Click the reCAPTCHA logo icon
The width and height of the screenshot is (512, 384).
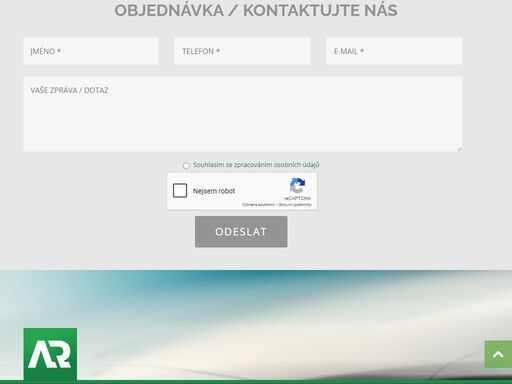297,186
